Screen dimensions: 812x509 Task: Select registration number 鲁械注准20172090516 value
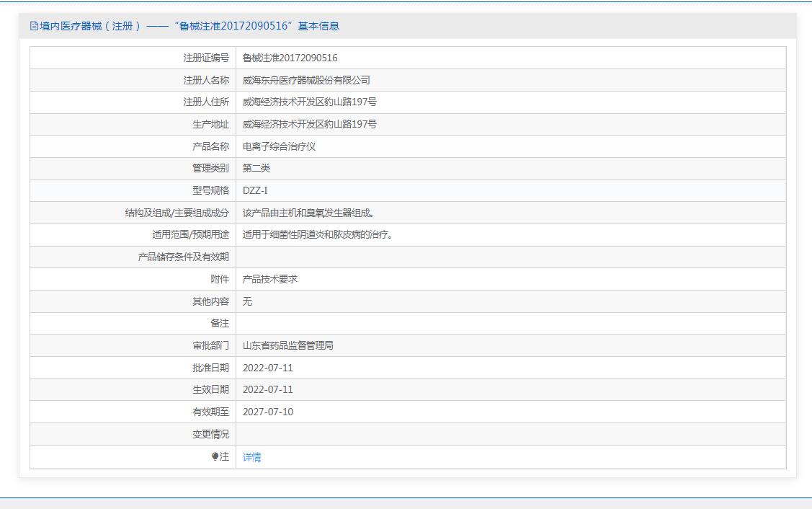290,58
